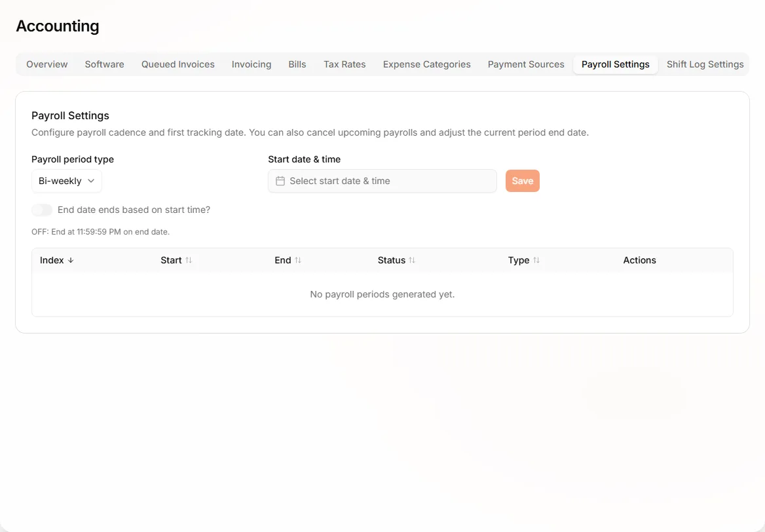Switch to Expense Categories tab
This screenshot has width=765, height=532.
[427, 64]
